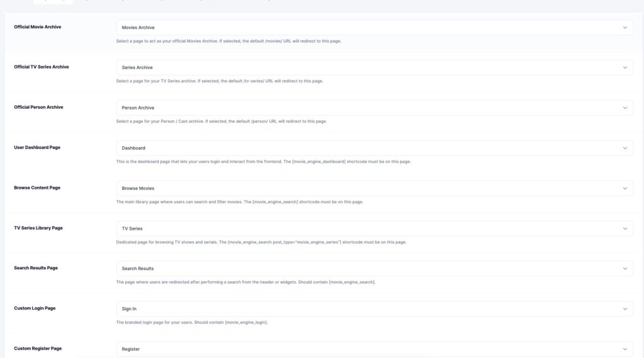Image resolution: width=644 pixels, height=358 pixels.
Task: Open the Official TV Series Archive dropdown
Action: 374,67
